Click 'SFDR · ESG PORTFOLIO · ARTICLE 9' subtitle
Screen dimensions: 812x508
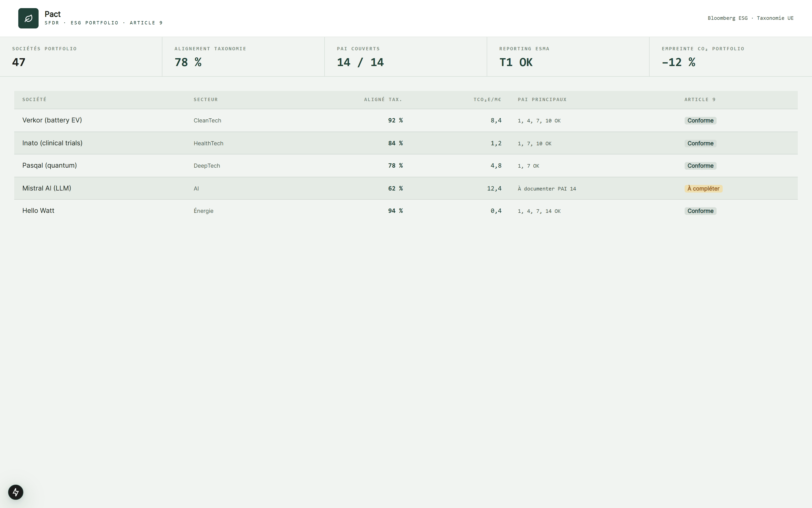(104, 23)
